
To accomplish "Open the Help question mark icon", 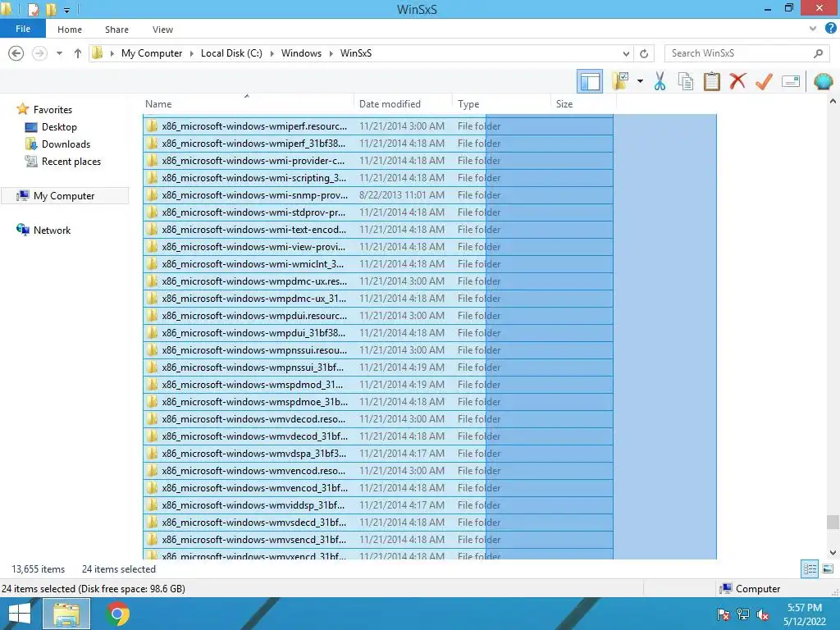I will (x=831, y=29).
